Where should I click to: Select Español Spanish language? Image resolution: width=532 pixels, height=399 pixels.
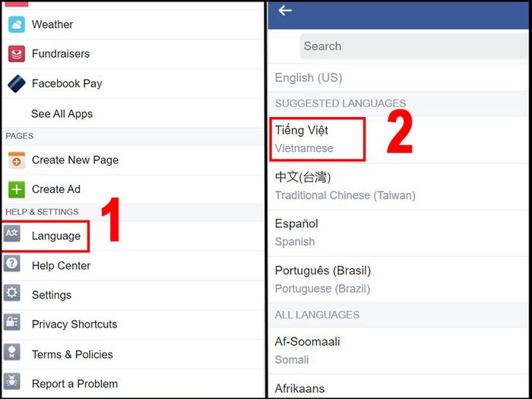coord(398,233)
